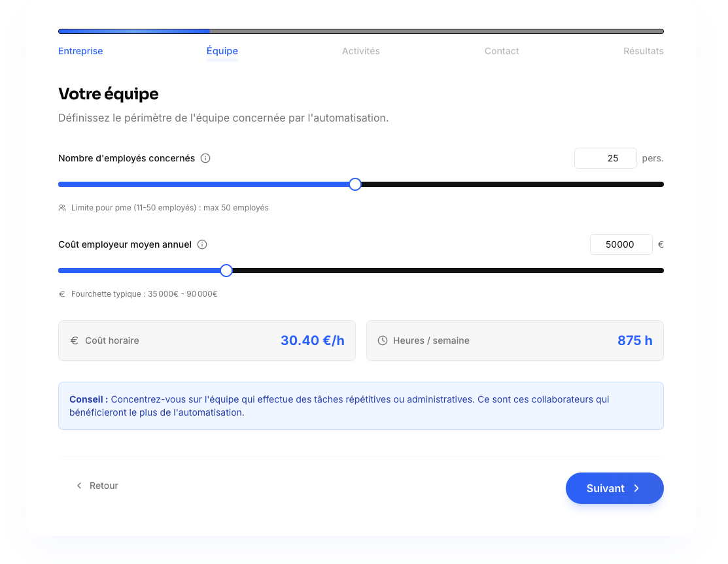Click the euro icon in Coût horaire card
The height and width of the screenshot is (564, 728).
click(x=75, y=340)
